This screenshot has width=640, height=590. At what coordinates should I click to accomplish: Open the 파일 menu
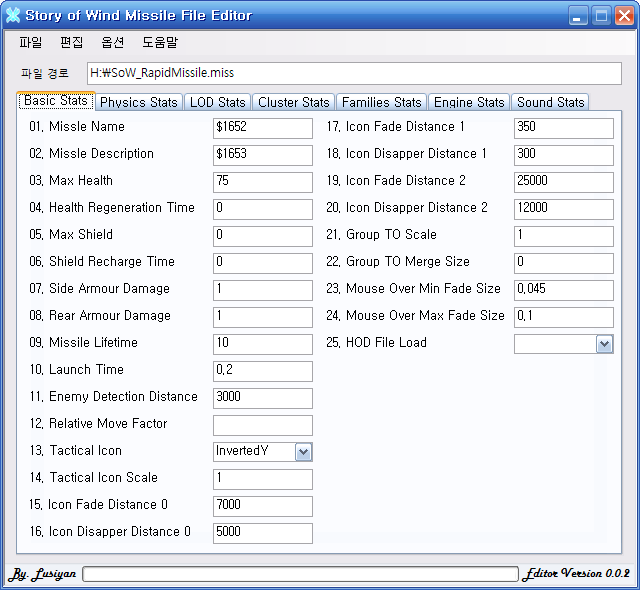click(x=31, y=42)
